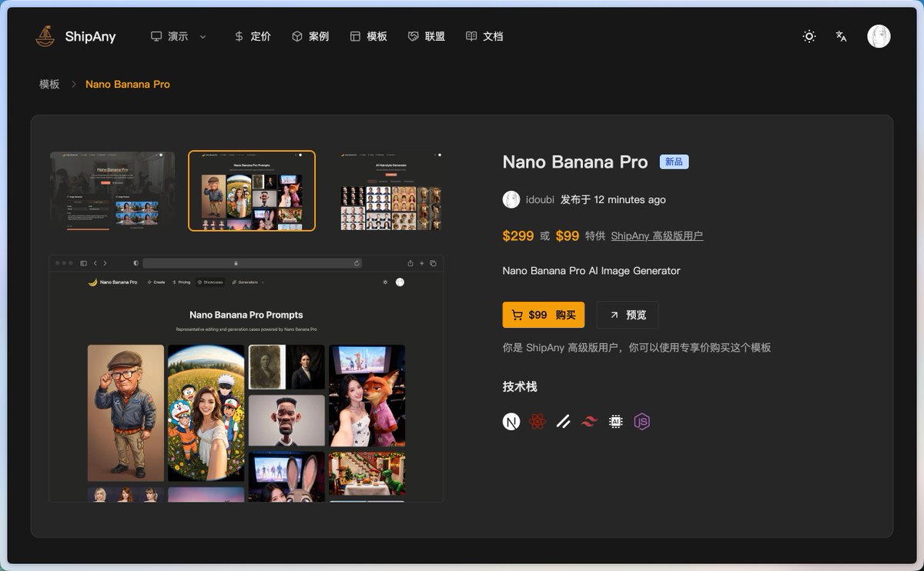Select the Next.js tech stack icon
The image size is (924, 571).
click(511, 422)
